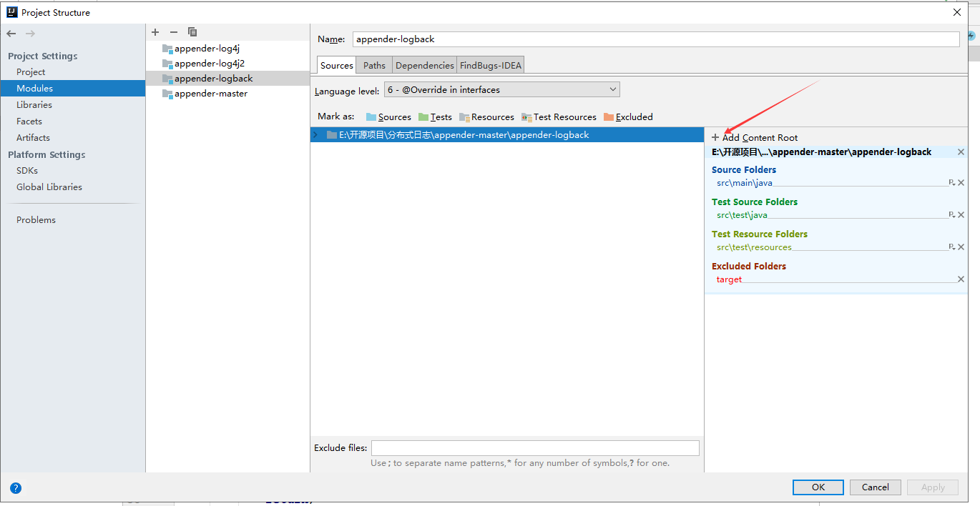
Task: Mark folder as Tests
Action: (x=435, y=117)
